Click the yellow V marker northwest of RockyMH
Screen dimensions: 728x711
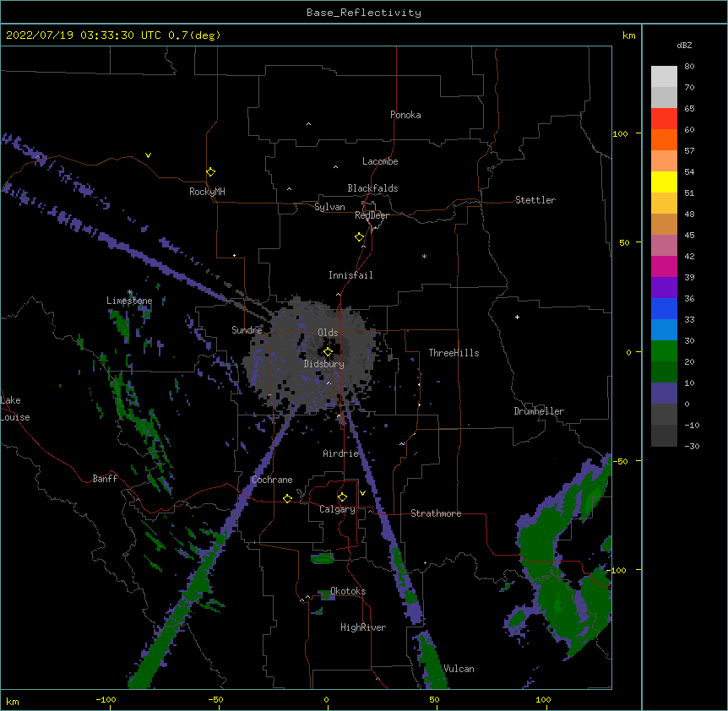pyautogui.click(x=148, y=155)
